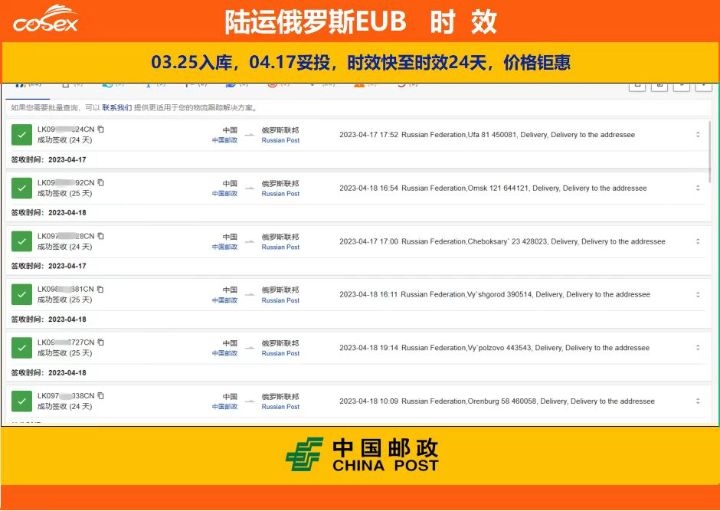The height and width of the screenshot is (511, 720).
Task: Open Russian Post link in the Omsk row
Action: (x=281, y=193)
